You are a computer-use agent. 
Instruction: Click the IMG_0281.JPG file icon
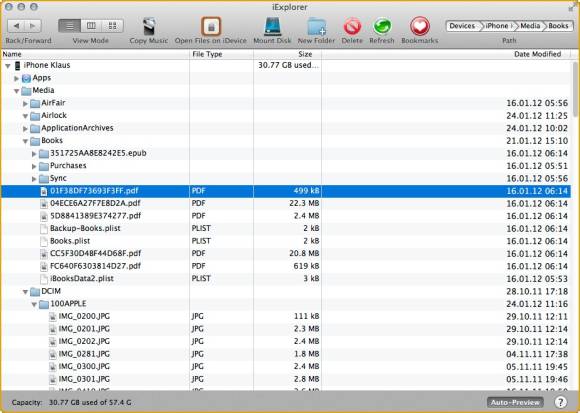point(53,355)
